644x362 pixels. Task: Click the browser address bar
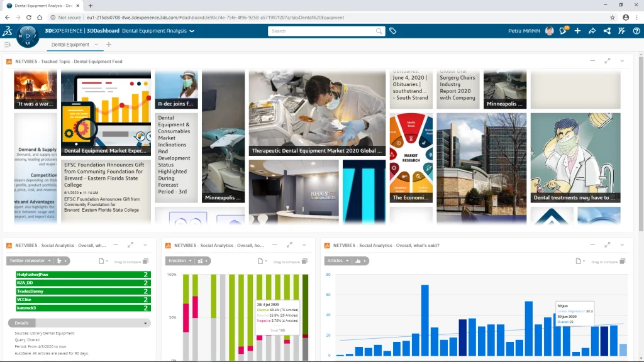click(328, 17)
